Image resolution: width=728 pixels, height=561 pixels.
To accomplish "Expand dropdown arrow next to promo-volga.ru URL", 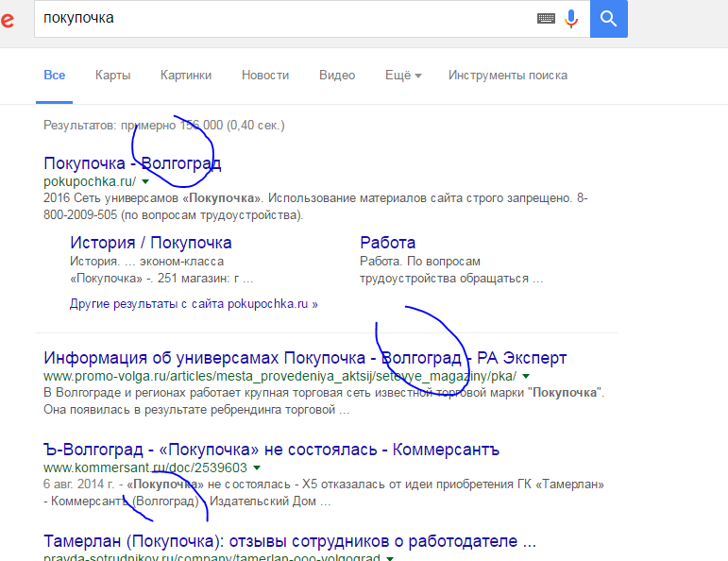I will 526,376.
